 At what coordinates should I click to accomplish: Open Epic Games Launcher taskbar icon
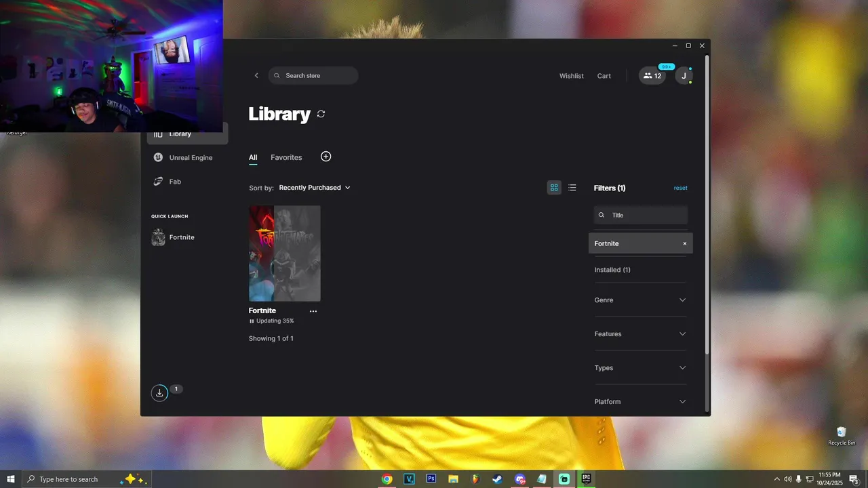tap(586, 479)
